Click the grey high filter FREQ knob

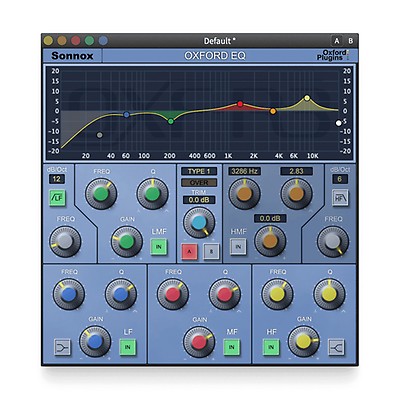[x=333, y=241]
